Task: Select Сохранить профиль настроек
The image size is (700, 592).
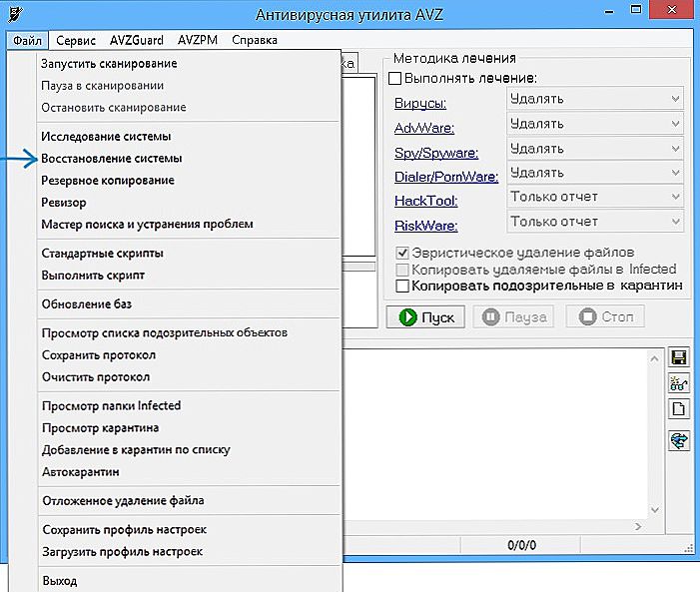Action: point(189,530)
